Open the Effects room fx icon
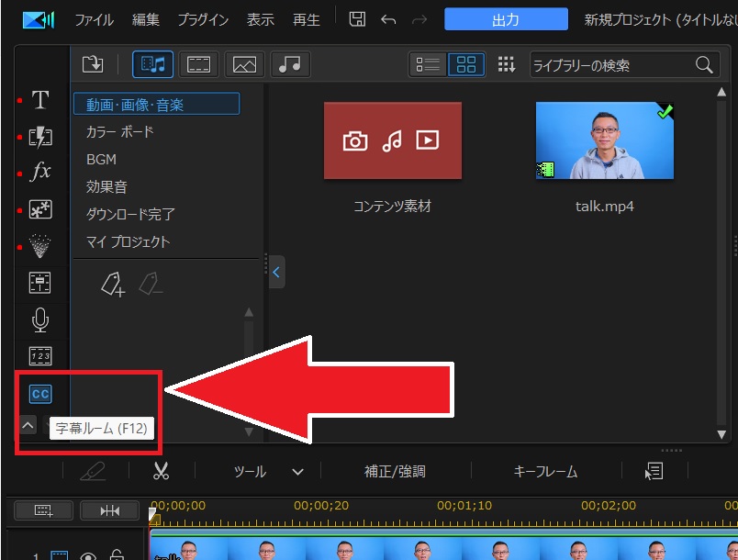 [x=40, y=172]
